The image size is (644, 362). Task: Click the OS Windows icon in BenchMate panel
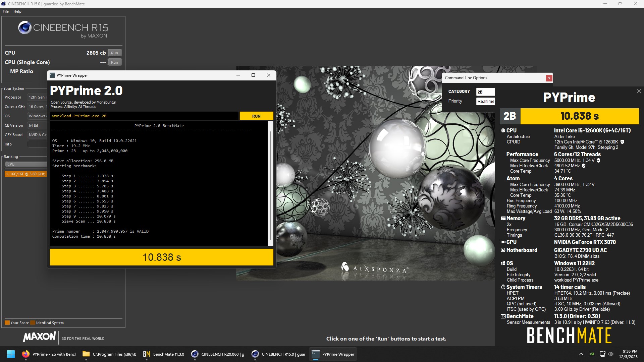(x=503, y=263)
